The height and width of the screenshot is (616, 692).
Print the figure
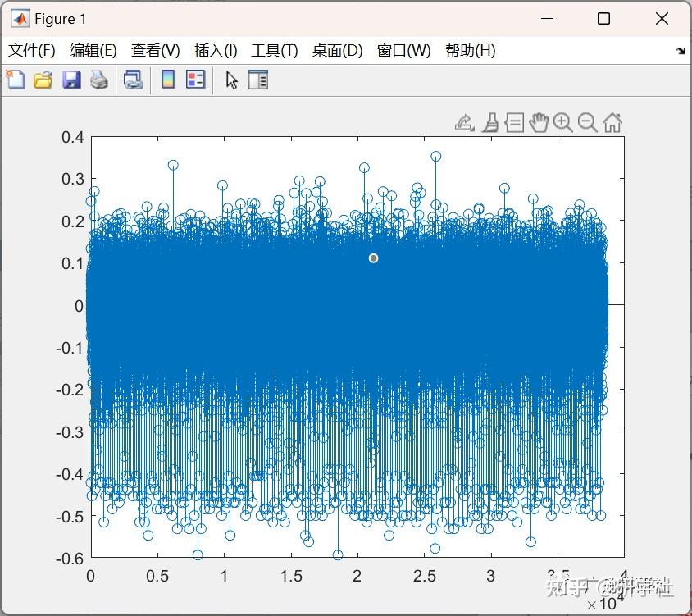point(99,80)
